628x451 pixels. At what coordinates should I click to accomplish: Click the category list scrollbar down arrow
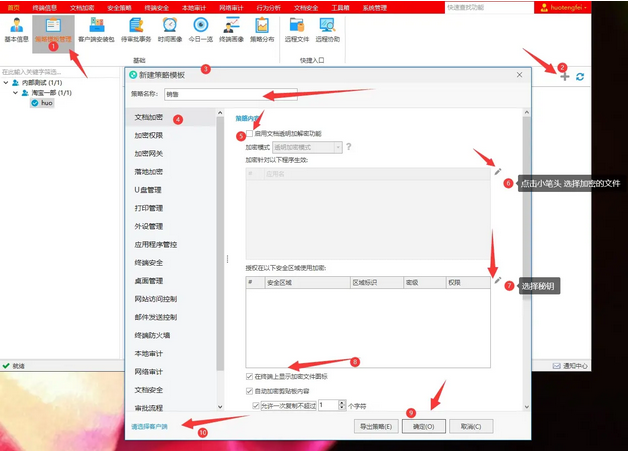click(x=220, y=407)
